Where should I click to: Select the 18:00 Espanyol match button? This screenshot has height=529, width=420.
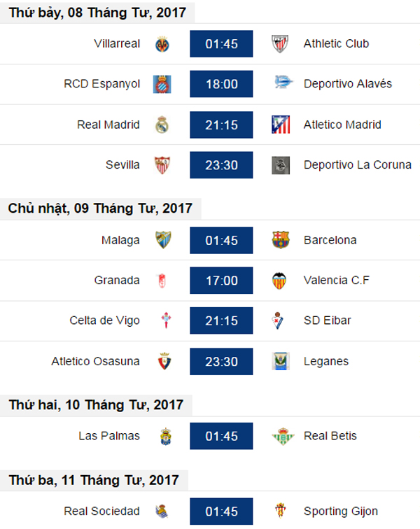coord(221,84)
